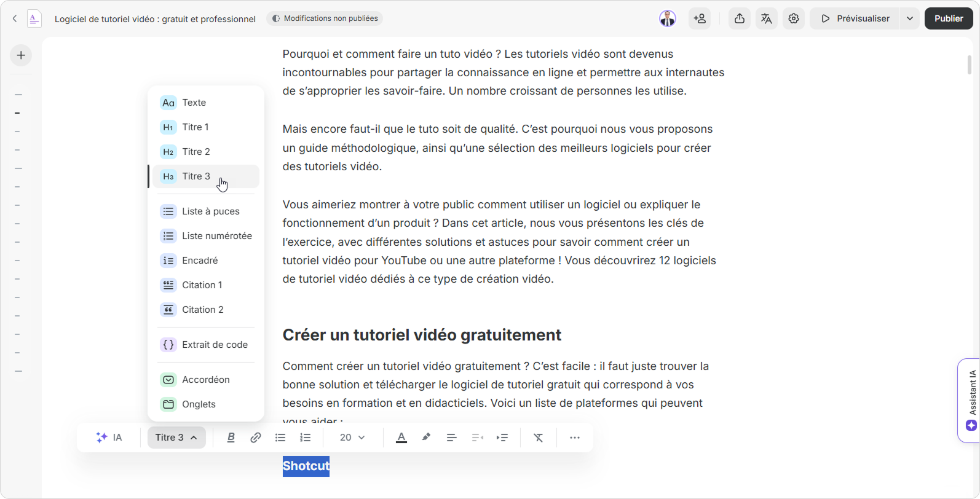The image size is (980, 499).
Task: Click the translate language icon
Action: 766,18
